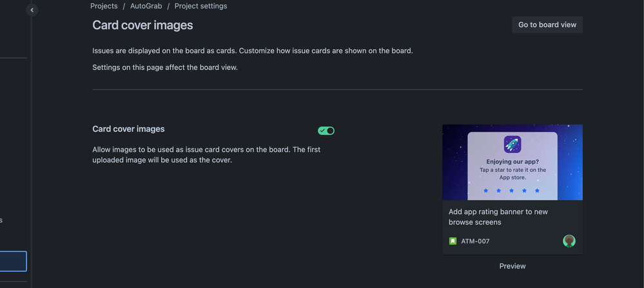The height and width of the screenshot is (288, 644).
Task: Click the Go to board view button
Action: point(547,25)
